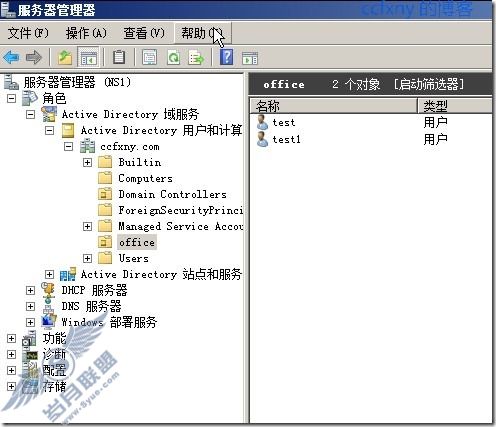Select the test1 user row name
Image resolution: width=496 pixels, height=427 pixels.
[286, 139]
